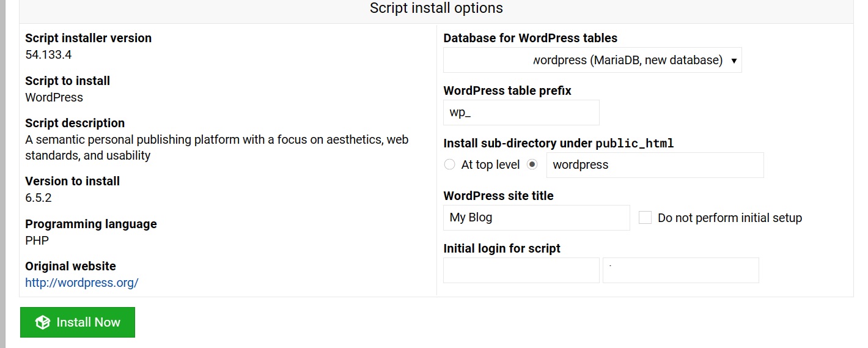Image resolution: width=868 pixels, height=348 pixels.
Task: Focus the WordPress table prefix field
Action: (521, 113)
